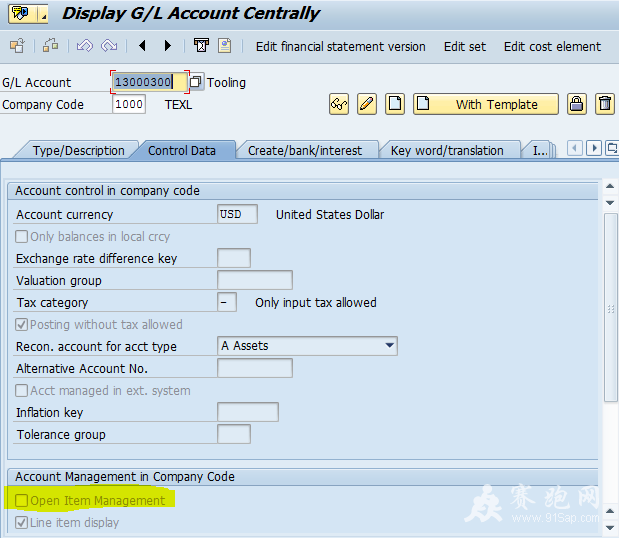Click the filter-delete toolbar icon

tap(201, 45)
